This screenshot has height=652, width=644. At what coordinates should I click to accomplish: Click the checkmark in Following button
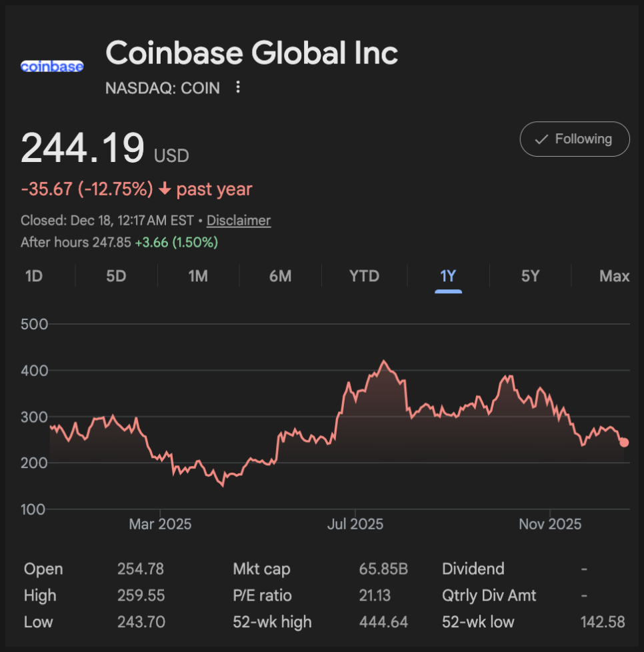pos(542,139)
